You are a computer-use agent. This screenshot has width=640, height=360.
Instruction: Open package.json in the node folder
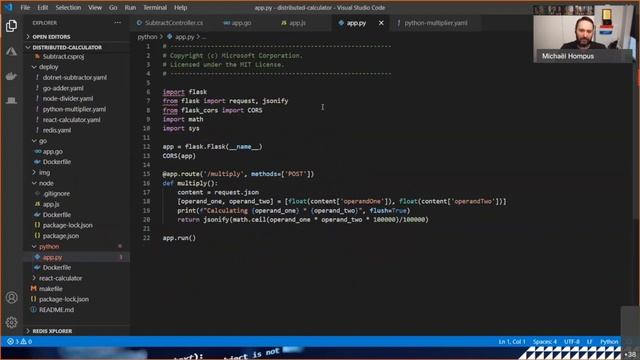pyautogui.click(x=61, y=236)
